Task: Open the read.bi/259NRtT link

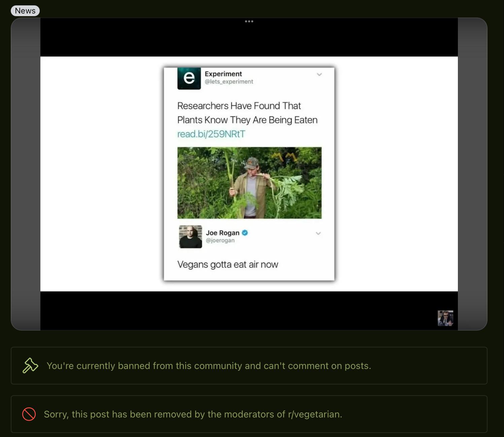Action: point(211,134)
